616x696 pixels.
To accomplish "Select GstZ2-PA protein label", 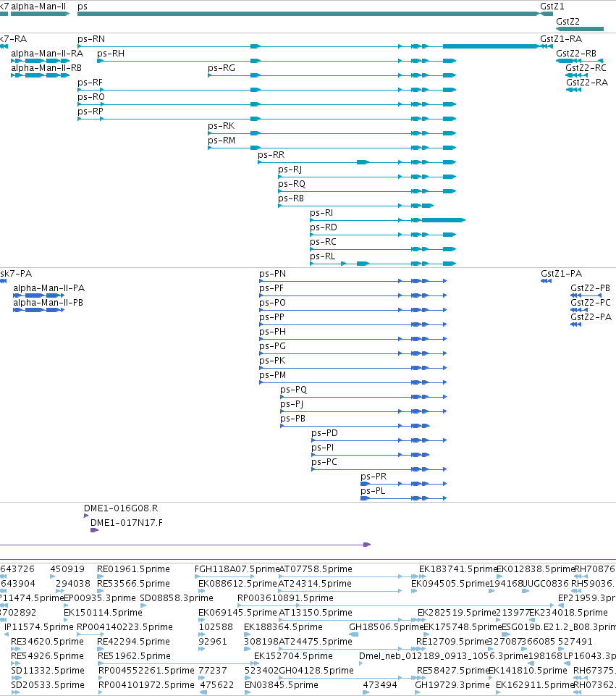I will pos(591,317).
